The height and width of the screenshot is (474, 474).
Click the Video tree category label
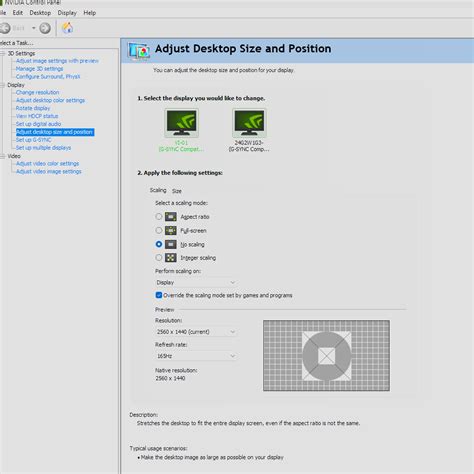pyautogui.click(x=14, y=156)
